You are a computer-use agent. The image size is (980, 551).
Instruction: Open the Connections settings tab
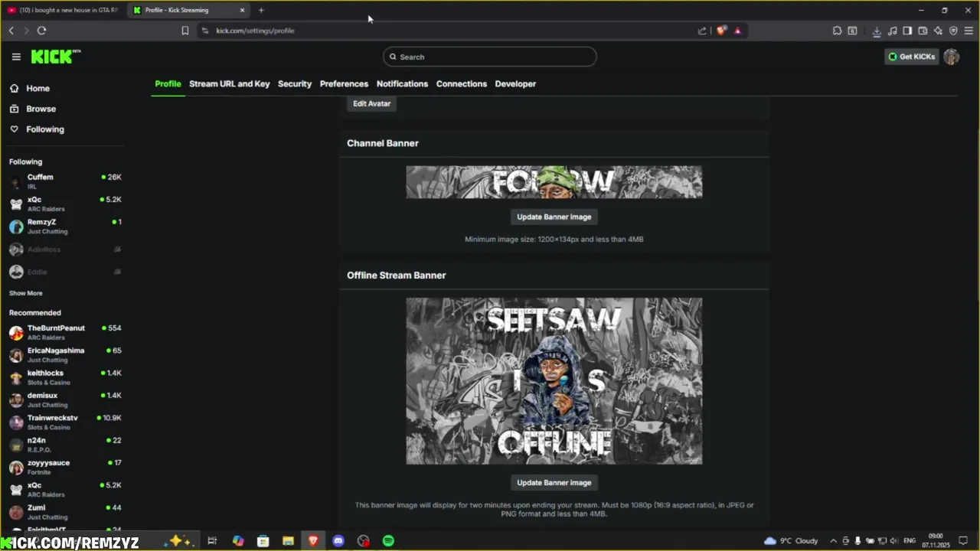pyautogui.click(x=462, y=84)
